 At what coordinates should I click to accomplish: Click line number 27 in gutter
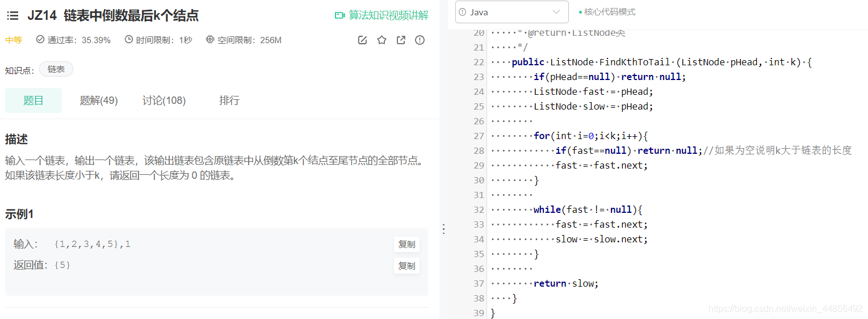click(x=478, y=136)
